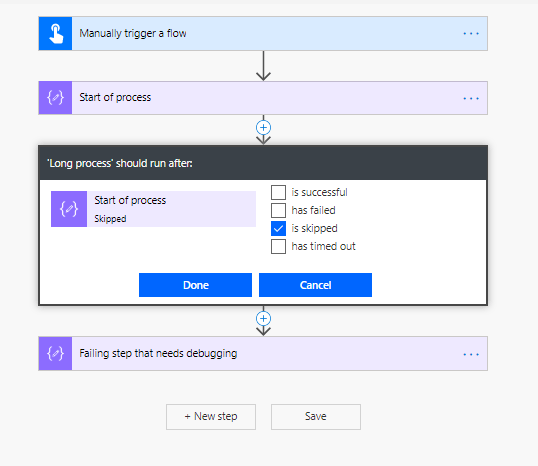Viewport: 538px width, 466px height.
Task: Open ellipsis menu on Manually trigger a flow
Action: pyautogui.click(x=471, y=34)
